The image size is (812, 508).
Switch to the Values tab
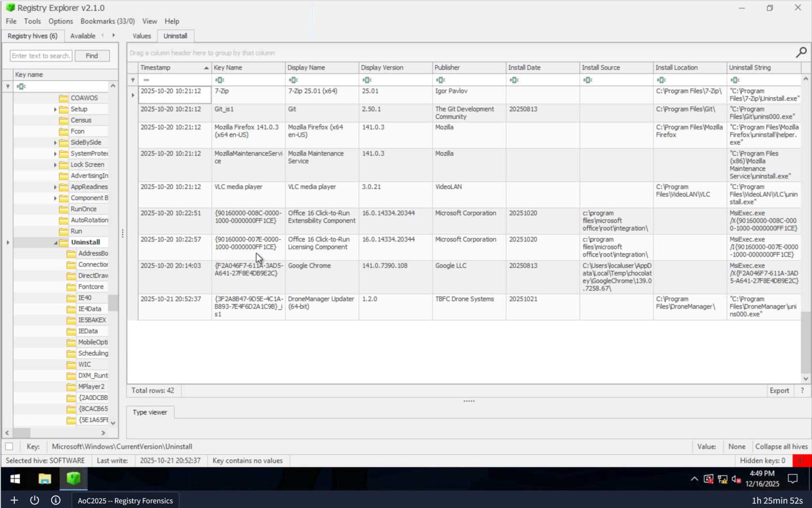tap(142, 36)
